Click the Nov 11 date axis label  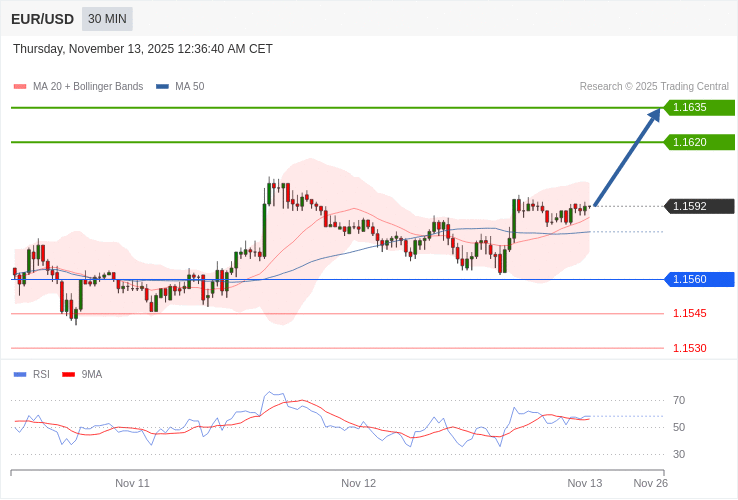(132, 483)
